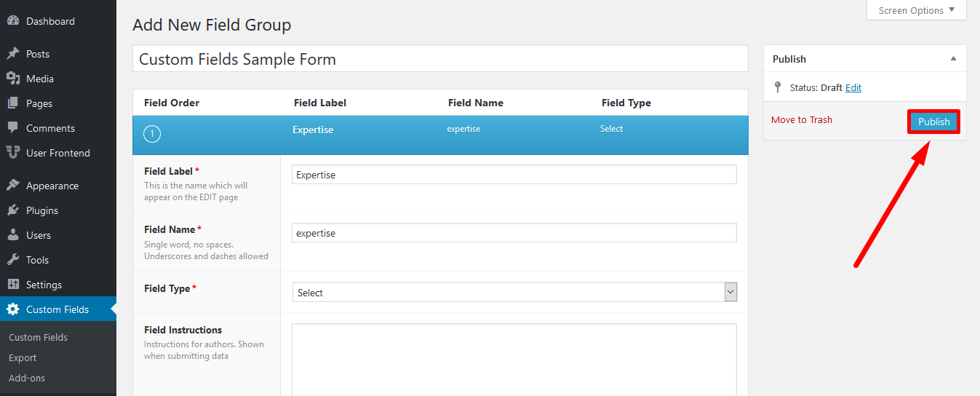The height and width of the screenshot is (396, 980).
Task: Click the field order number 1 circle
Action: [152, 134]
